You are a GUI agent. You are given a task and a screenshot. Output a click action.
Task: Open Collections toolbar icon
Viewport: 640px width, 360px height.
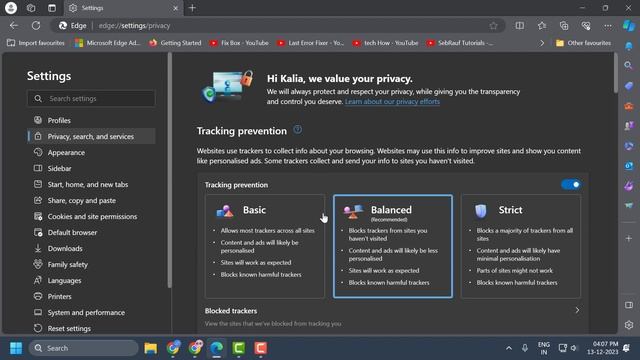[x=564, y=26]
